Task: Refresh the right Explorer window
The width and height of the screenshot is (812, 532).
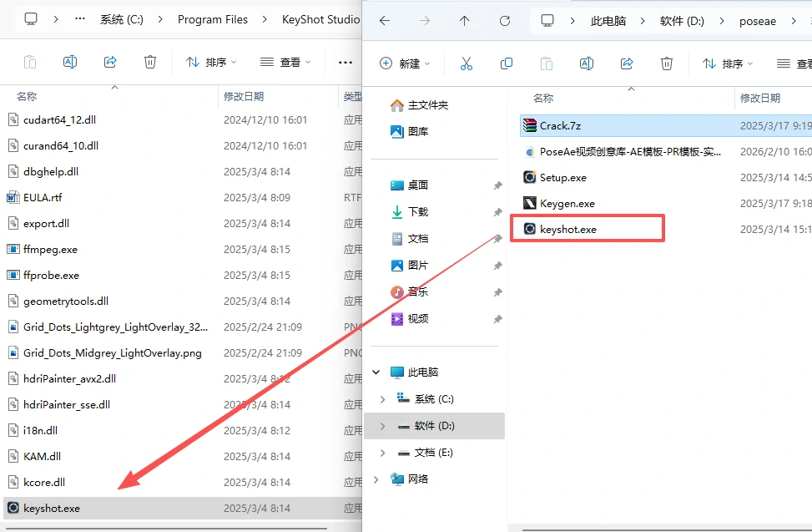Action: [504, 21]
